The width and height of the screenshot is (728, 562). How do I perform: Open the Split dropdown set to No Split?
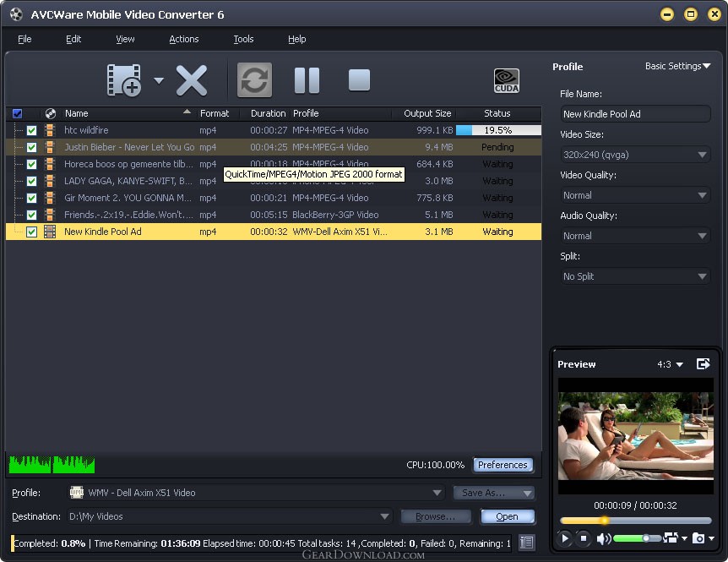tap(635, 276)
